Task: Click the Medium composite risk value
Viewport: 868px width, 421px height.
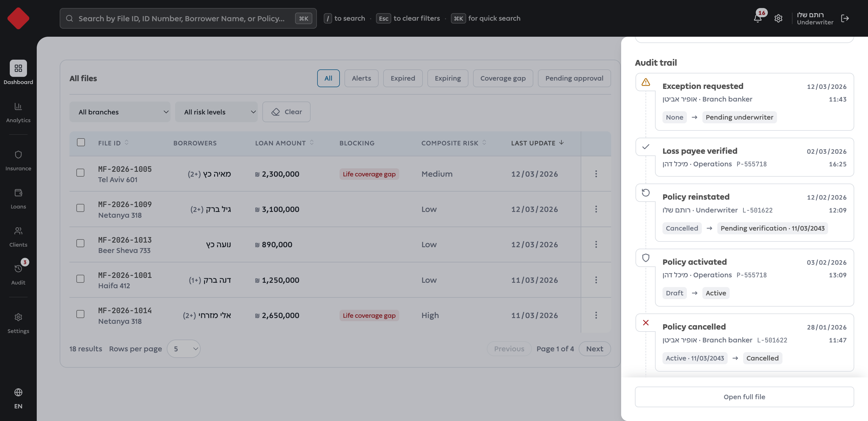Action: pyautogui.click(x=437, y=174)
